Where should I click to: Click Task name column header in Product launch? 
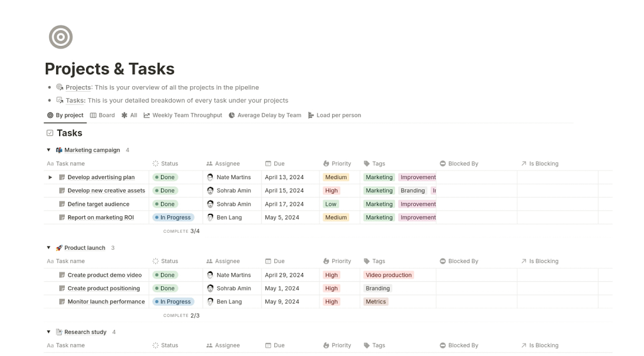point(65,261)
